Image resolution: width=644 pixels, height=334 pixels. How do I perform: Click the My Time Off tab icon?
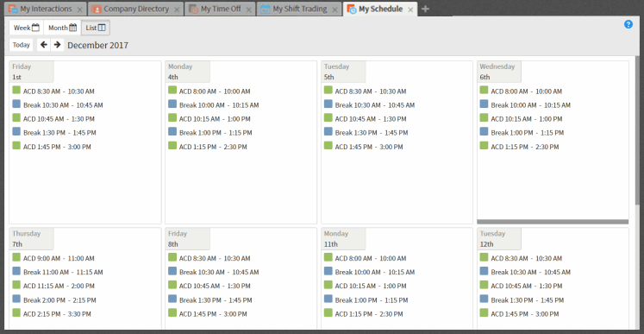click(193, 9)
